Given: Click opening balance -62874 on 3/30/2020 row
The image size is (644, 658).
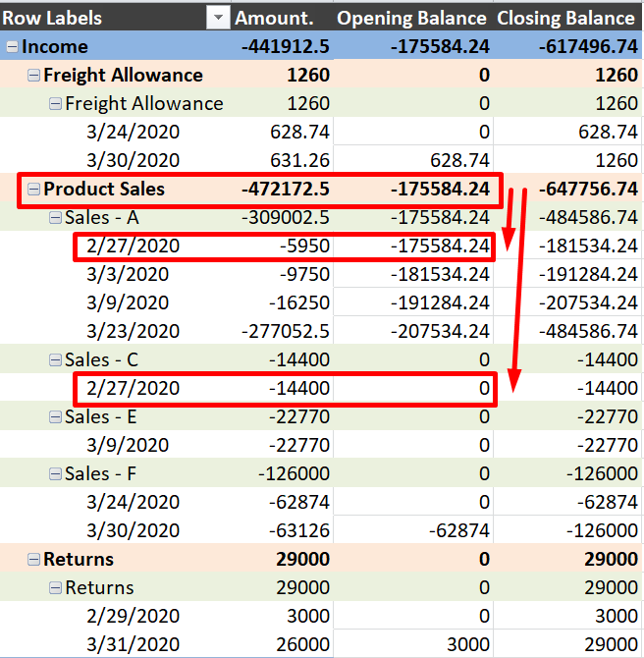Looking at the screenshot, I should click(x=459, y=531).
